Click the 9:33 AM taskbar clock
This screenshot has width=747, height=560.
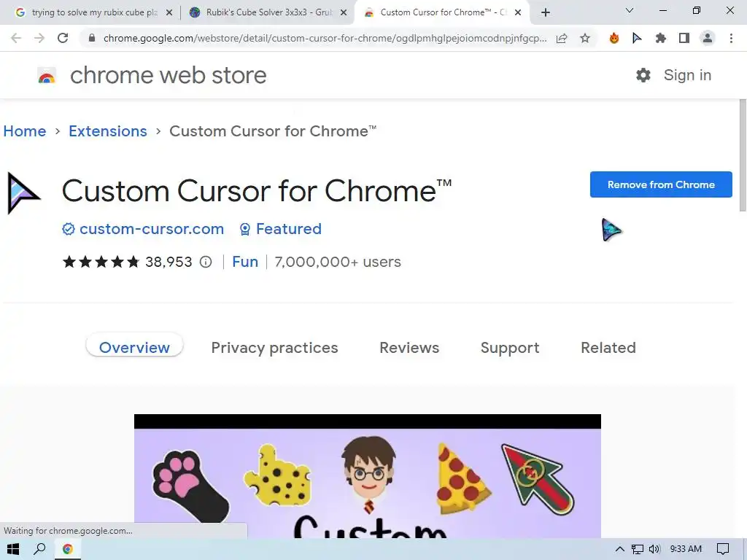(686, 549)
